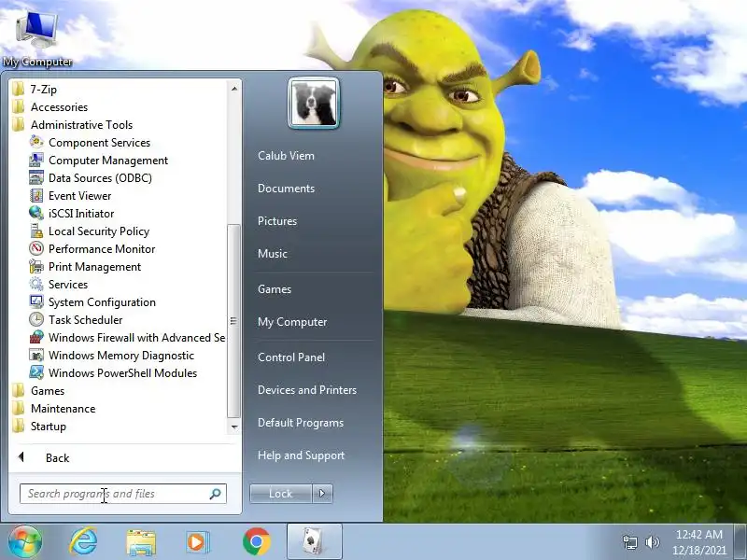Launch Performance Monitor icon

[36, 248]
